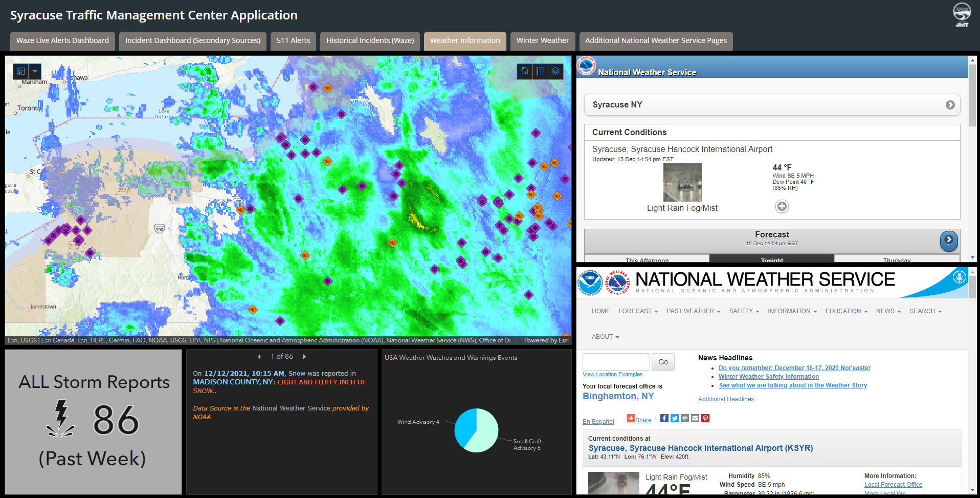Open the Winter Weather tab
Screen dimensions: 980x498
pyautogui.click(x=543, y=41)
